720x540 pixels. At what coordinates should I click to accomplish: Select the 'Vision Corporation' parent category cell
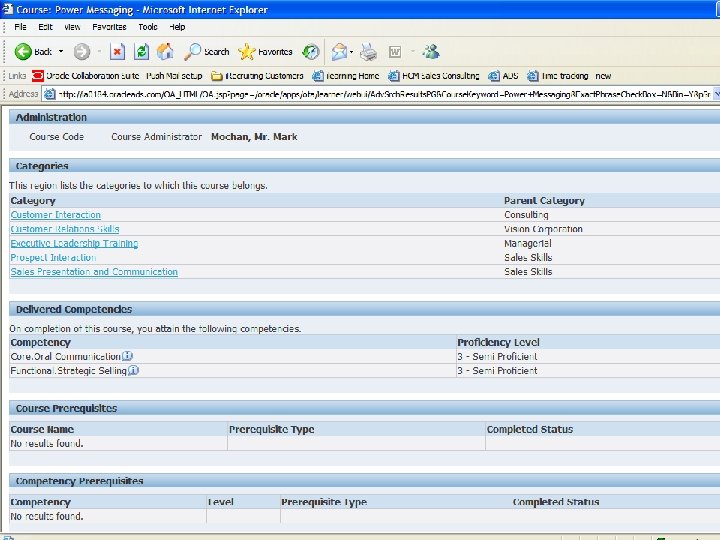pos(543,229)
